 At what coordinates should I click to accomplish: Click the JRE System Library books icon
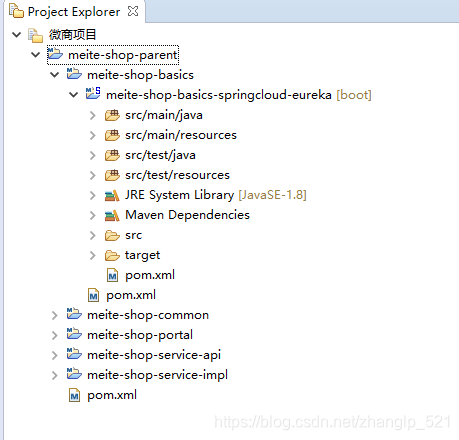[112, 196]
